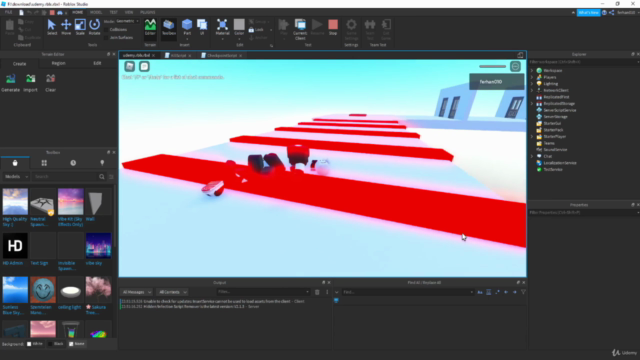Viewport: 640px width, 360px height.
Task: Clear the Output log with trash icon
Action: pos(317,292)
